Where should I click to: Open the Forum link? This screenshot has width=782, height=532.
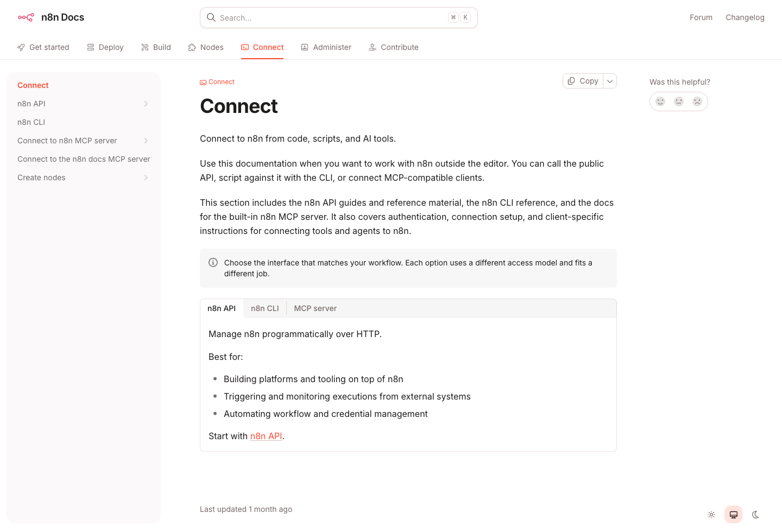pos(701,17)
